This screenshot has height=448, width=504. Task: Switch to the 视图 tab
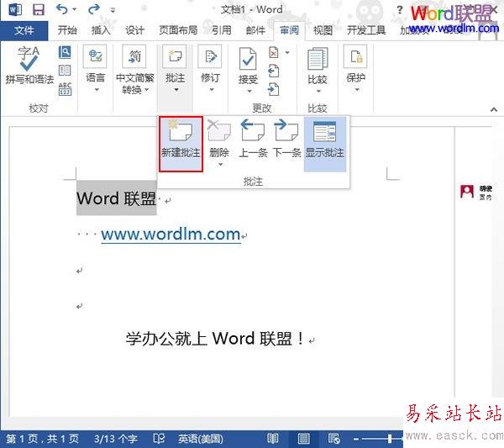tap(323, 30)
